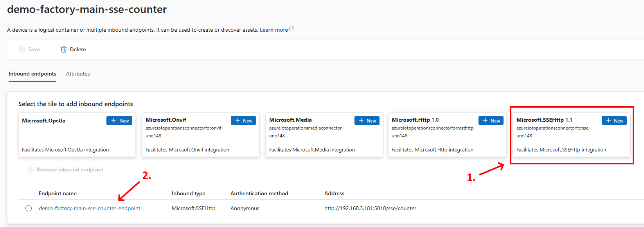Image resolution: width=644 pixels, height=227 pixels.
Task: Sort by Endpoint name column header
Action: (x=58, y=193)
